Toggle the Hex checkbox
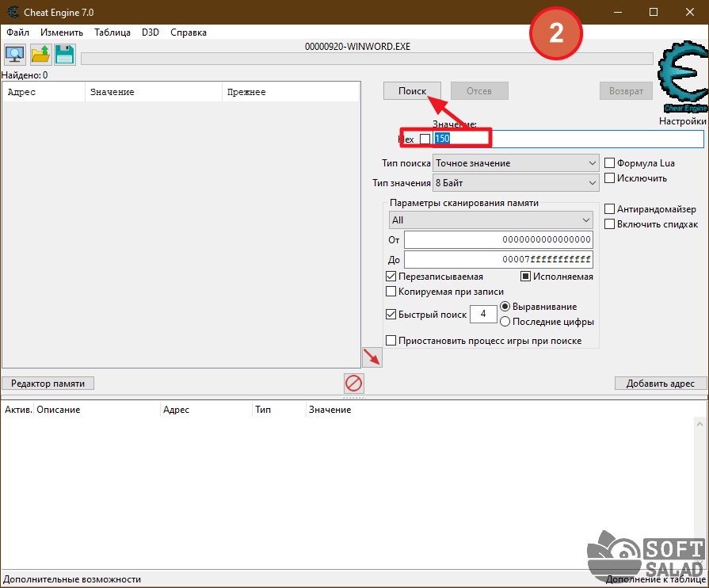709x588 pixels. [425, 139]
